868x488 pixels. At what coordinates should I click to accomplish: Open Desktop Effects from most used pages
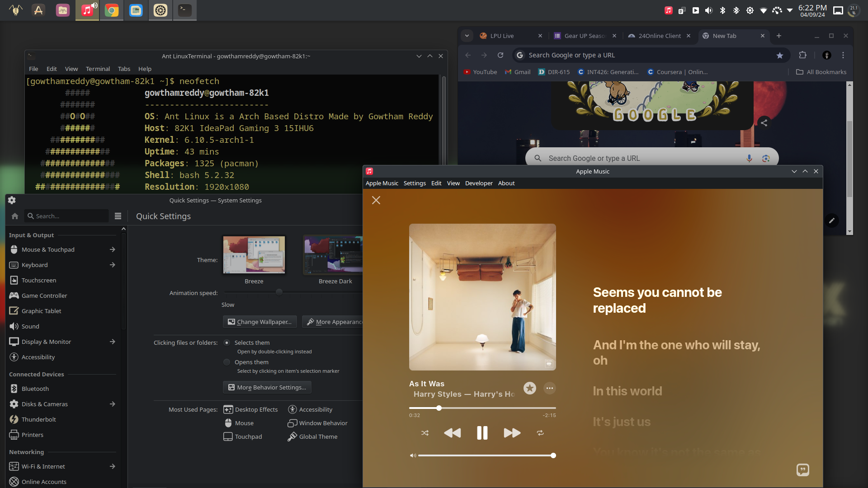point(251,409)
